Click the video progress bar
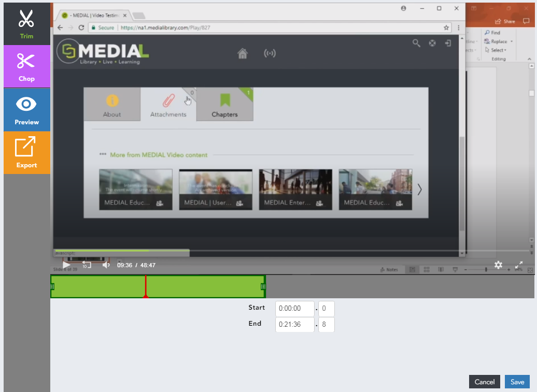Screen dimensions: 537x392 (292, 251)
